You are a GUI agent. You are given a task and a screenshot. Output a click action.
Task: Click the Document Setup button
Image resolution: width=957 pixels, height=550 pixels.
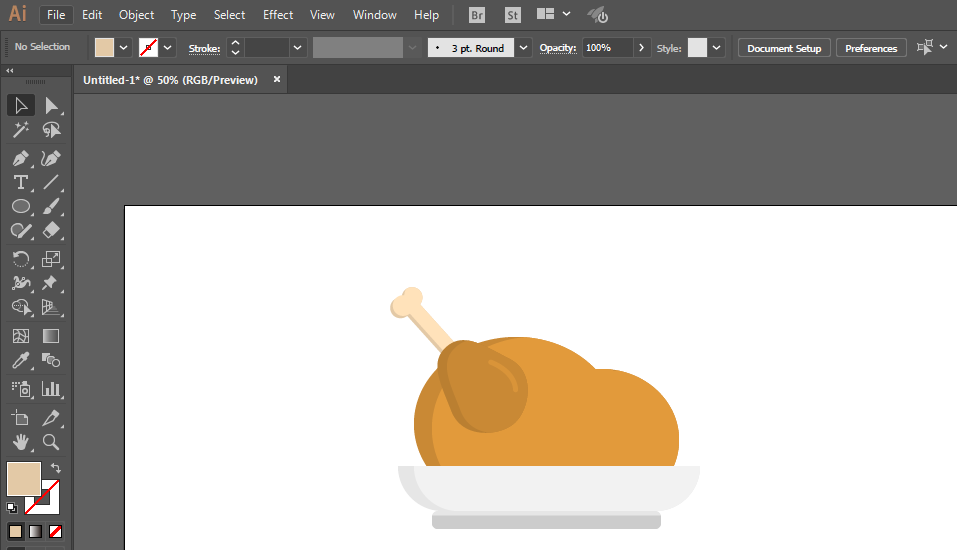784,48
